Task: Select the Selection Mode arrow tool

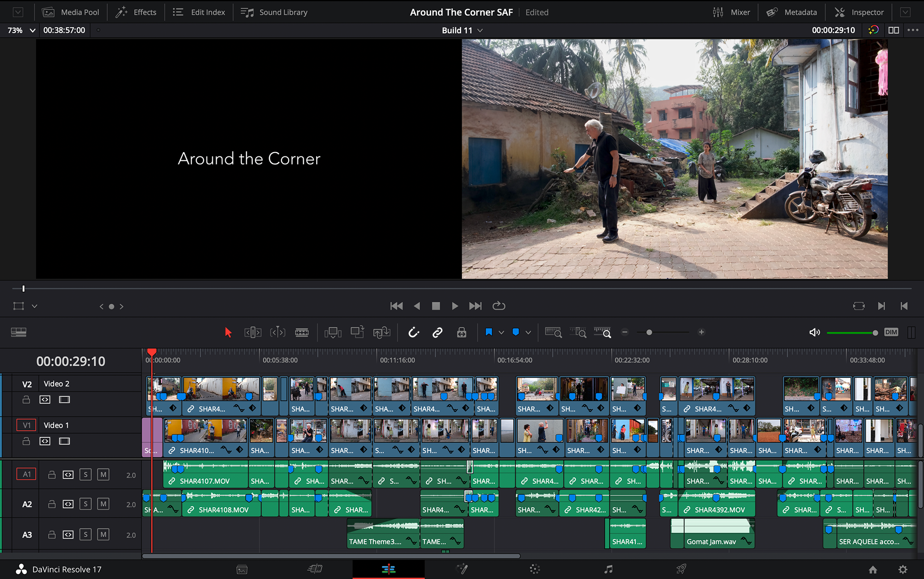Action: tap(228, 333)
